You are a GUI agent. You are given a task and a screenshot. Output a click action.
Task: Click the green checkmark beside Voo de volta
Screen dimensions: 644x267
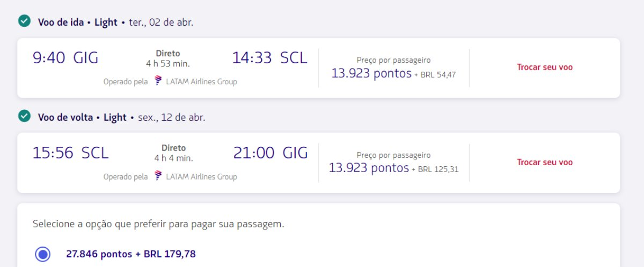(24, 116)
